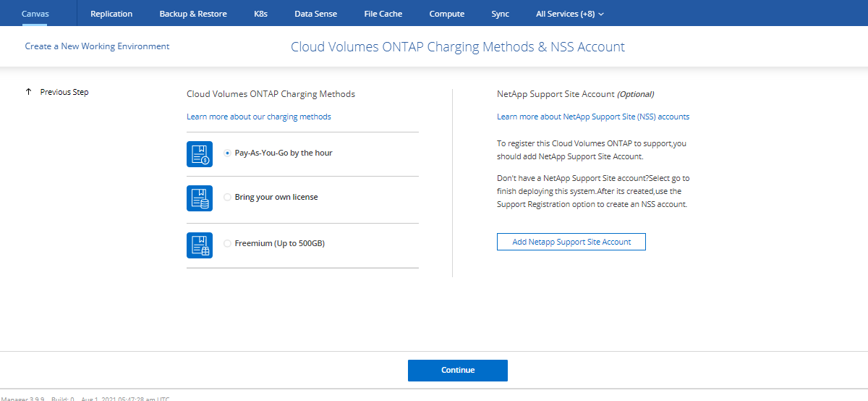This screenshot has width=868, height=401.
Task: Open the File Cache tab
Action: 383,14
